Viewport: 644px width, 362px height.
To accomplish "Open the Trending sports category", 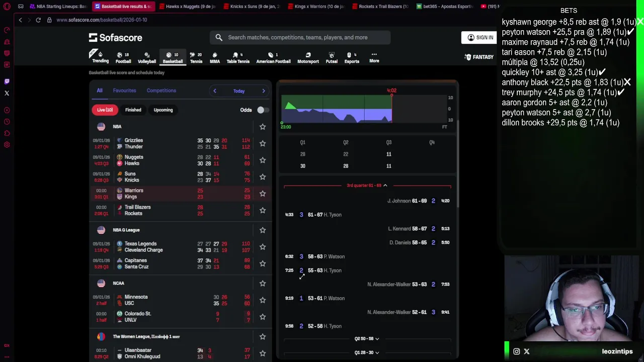I will click(x=100, y=57).
